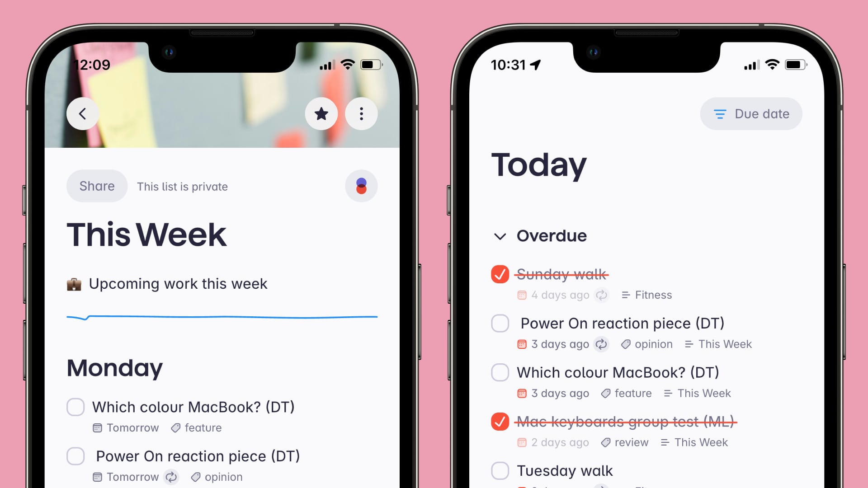Tap the Due date dropdown filter button

[x=752, y=114]
